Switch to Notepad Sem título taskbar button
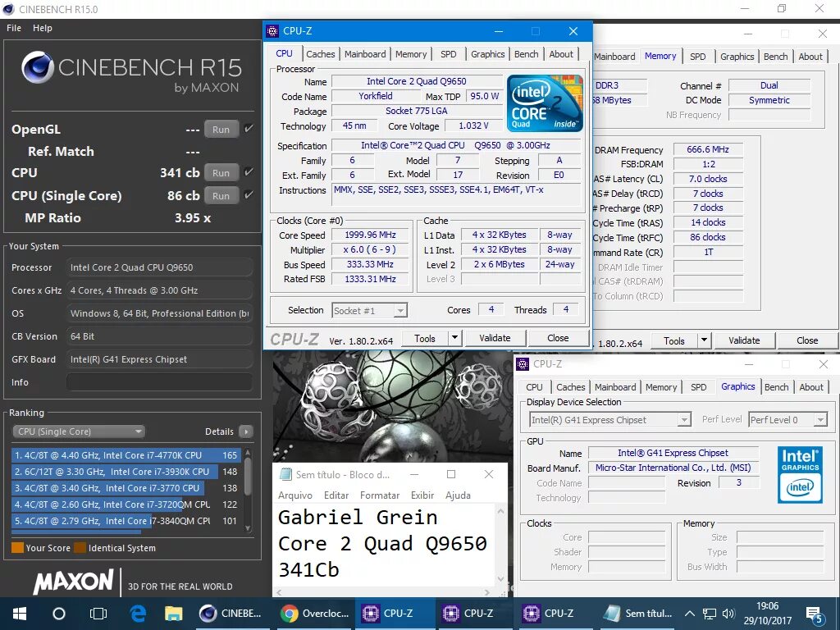 click(x=637, y=614)
